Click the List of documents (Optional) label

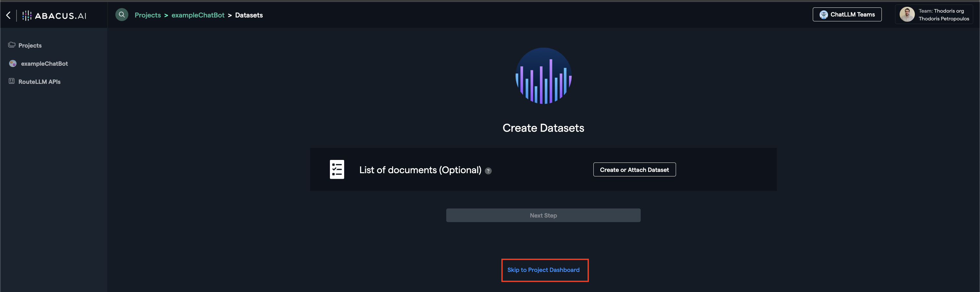[x=420, y=170]
